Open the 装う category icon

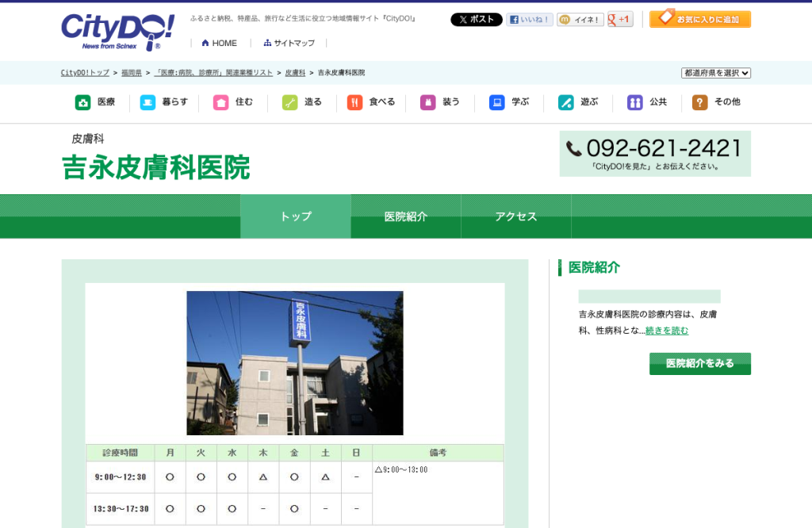427,102
